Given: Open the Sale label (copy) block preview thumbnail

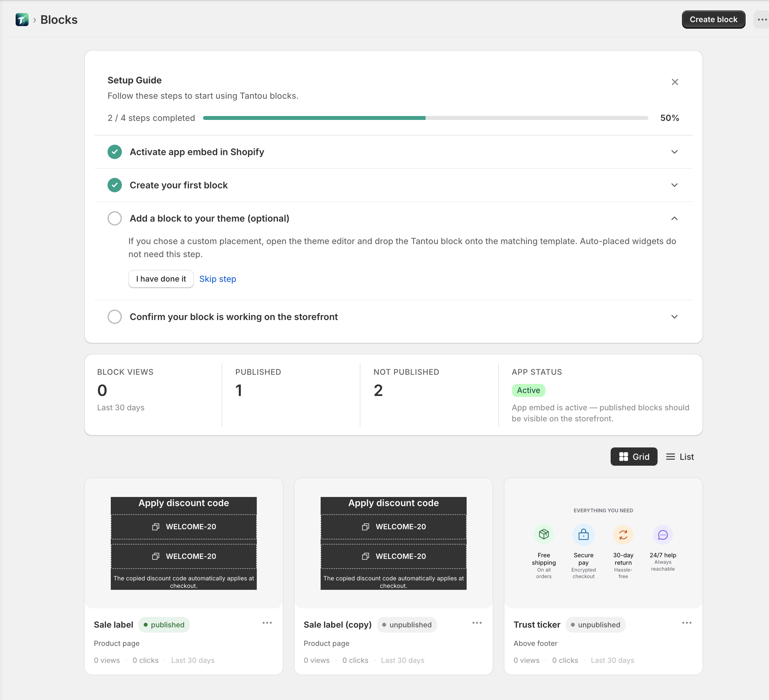Looking at the screenshot, I should (393, 543).
